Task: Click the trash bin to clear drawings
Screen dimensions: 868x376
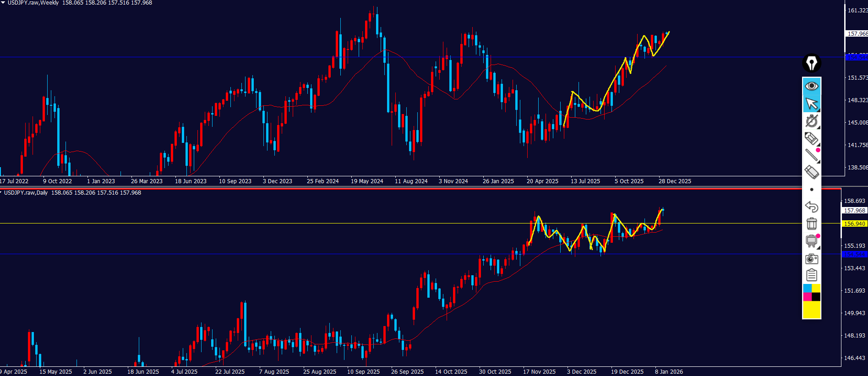Action: [x=811, y=224]
